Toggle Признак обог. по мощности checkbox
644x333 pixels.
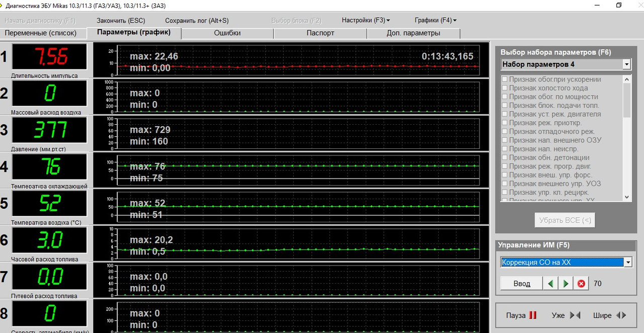coord(505,97)
